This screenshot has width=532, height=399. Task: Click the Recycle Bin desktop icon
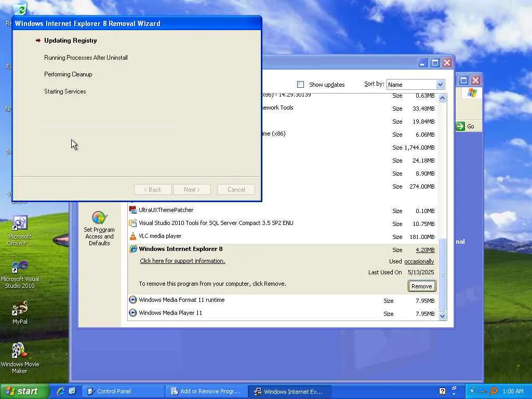[21, 9]
